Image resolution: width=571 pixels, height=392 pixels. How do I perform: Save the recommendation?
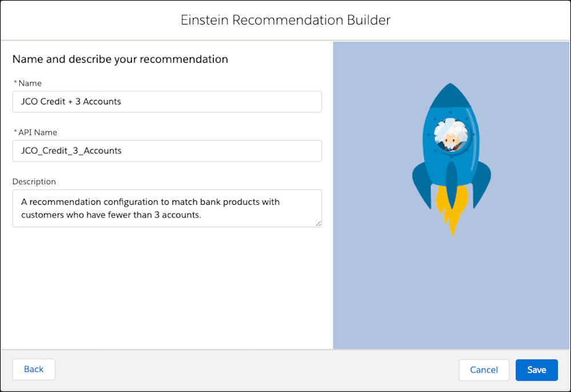pyautogui.click(x=537, y=370)
